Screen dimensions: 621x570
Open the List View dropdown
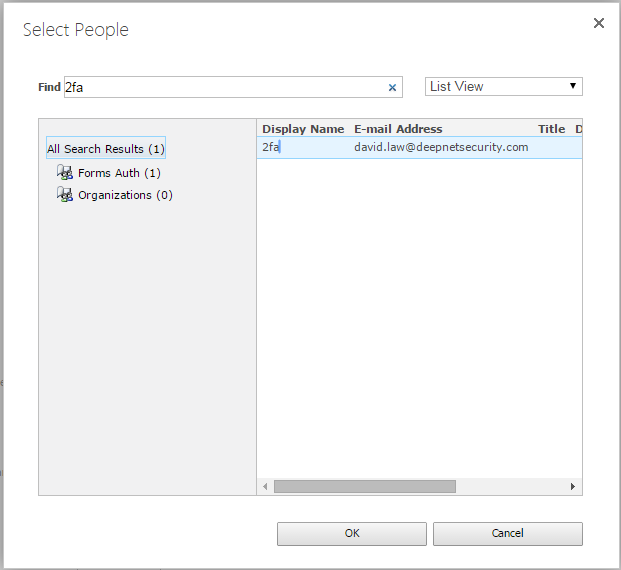[504, 87]
